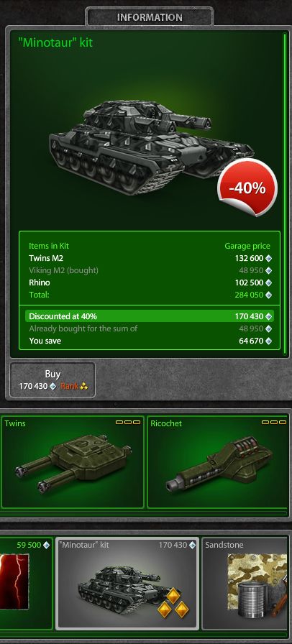Image resolution: width=292 pixels, height=644 pixels.
Task: Click the Twins turret upgrade level indicator
Action: pos(128,422)
